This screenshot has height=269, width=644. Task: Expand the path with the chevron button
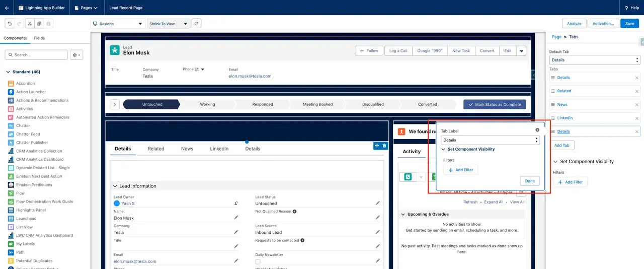point(115,104)
